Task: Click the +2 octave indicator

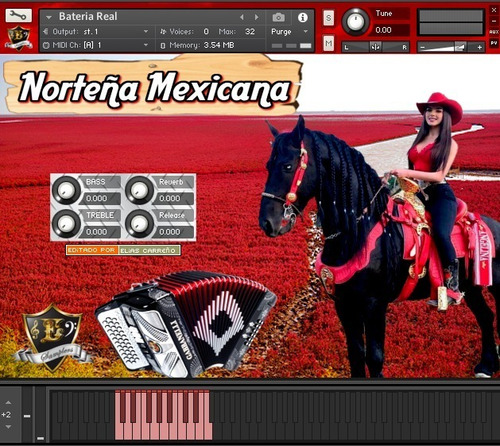Action: click(x=6, y=415)
